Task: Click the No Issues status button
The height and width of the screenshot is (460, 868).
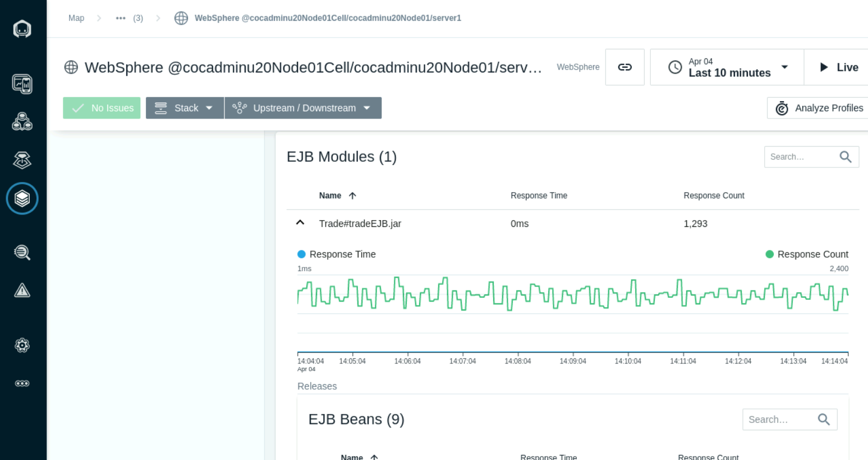Action: [102, 108]
